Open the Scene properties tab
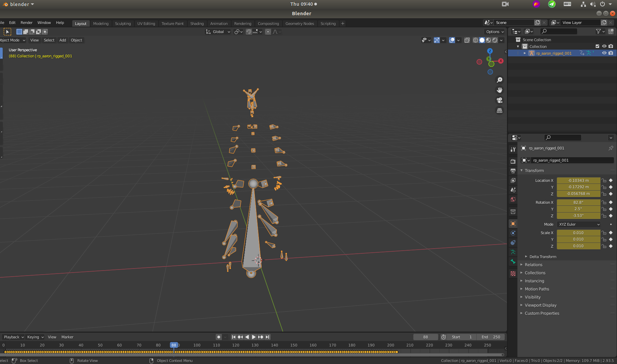This screenshot has width=617, height=364. coord(513,190)
